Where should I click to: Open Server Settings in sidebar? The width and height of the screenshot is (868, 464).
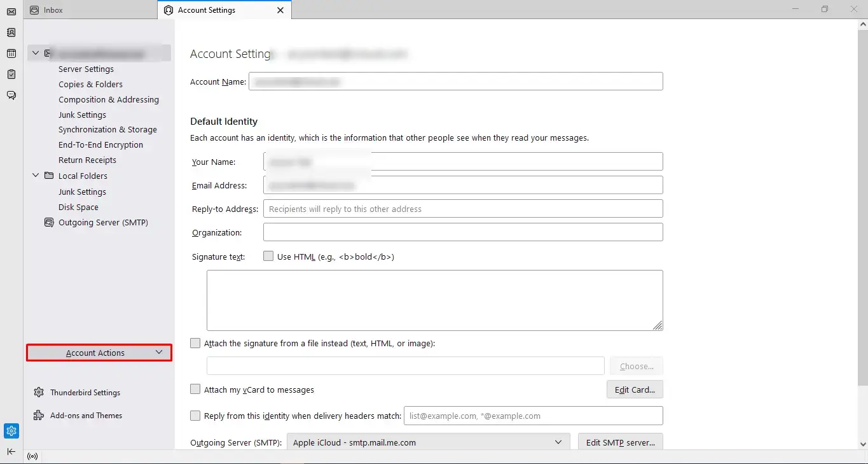[x=86, y=69]
